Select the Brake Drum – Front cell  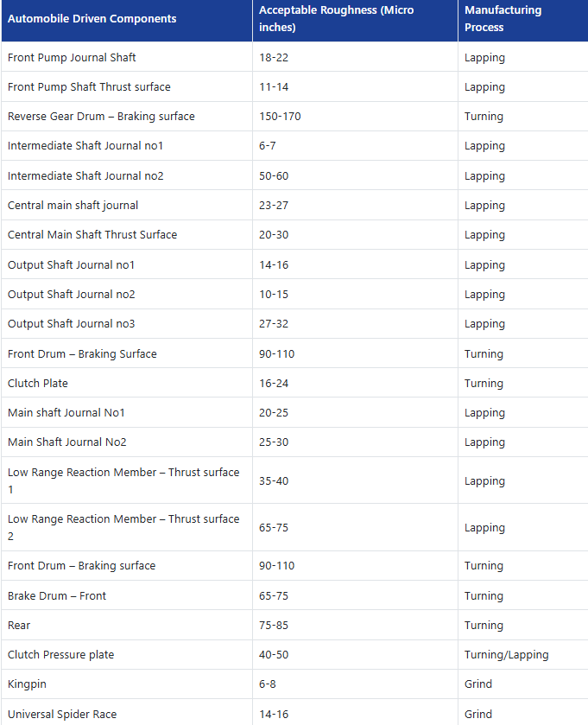tap(57, 596)
